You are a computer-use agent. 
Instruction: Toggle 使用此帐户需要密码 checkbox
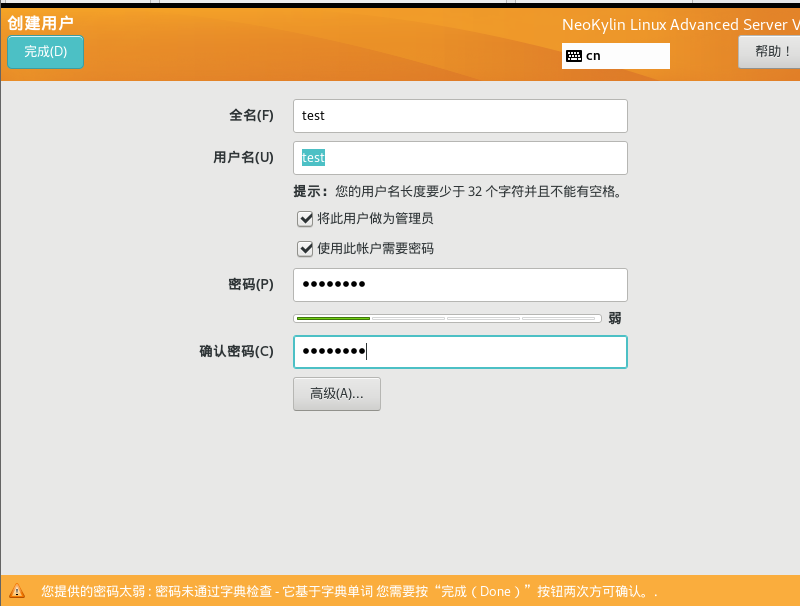305,249
